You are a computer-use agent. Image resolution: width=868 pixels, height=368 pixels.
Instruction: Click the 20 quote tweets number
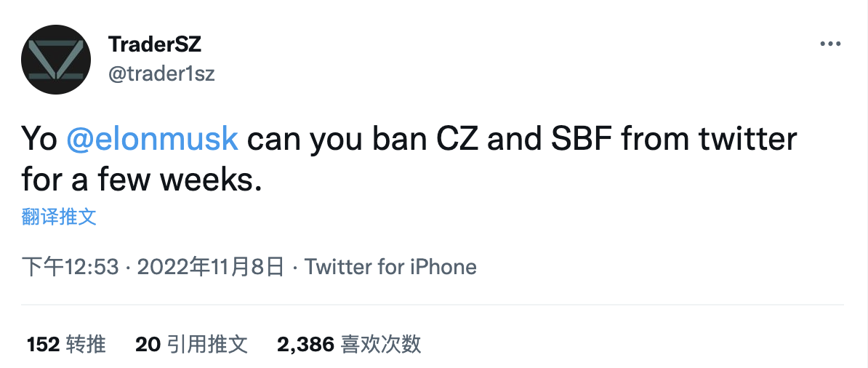147,344
